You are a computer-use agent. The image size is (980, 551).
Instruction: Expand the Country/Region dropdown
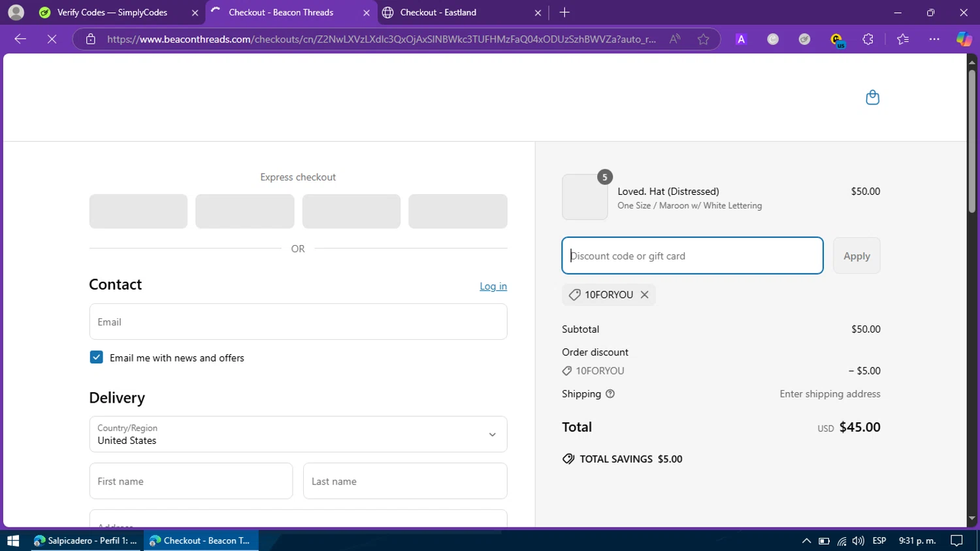[x=298, y=434]
